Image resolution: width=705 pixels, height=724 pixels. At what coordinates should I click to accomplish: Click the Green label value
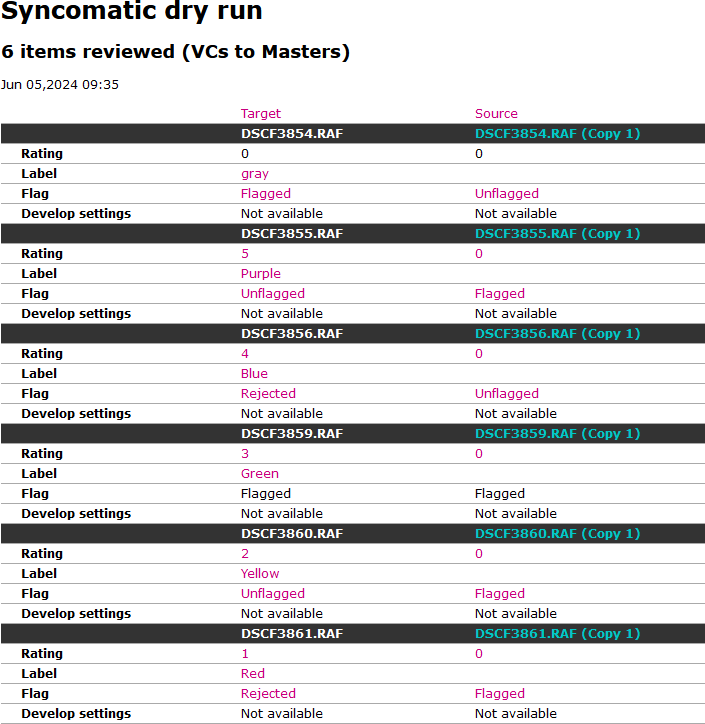[260, 474]
